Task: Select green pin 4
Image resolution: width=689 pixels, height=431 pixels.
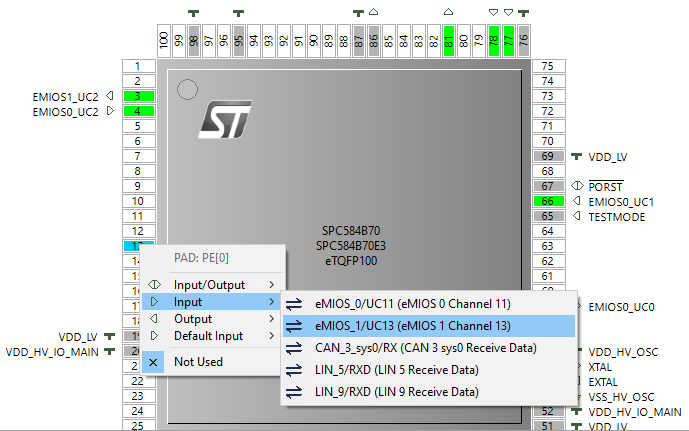Action: pos(138,111)
